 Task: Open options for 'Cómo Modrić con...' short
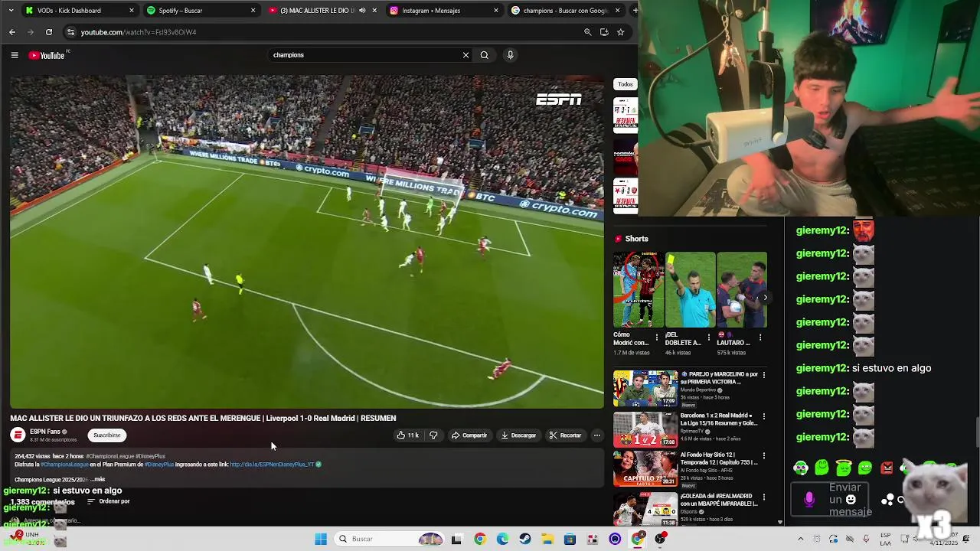(x=656, y=337)
